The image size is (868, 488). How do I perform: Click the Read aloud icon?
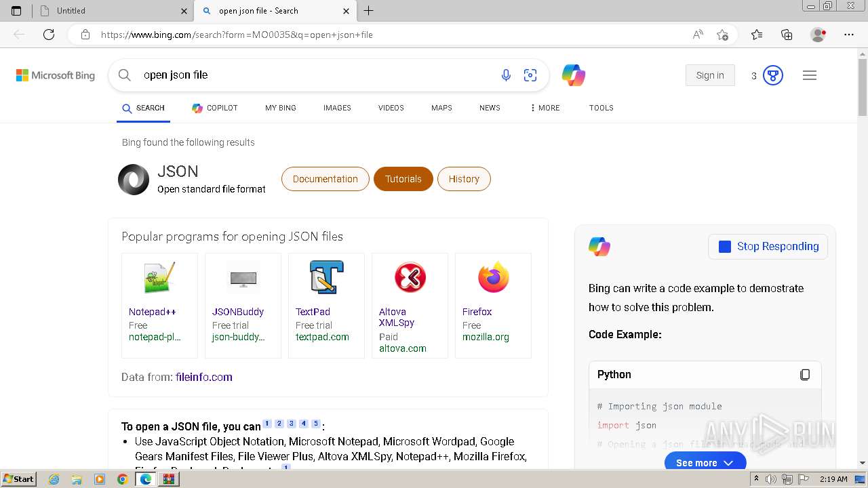pos(698,35)
